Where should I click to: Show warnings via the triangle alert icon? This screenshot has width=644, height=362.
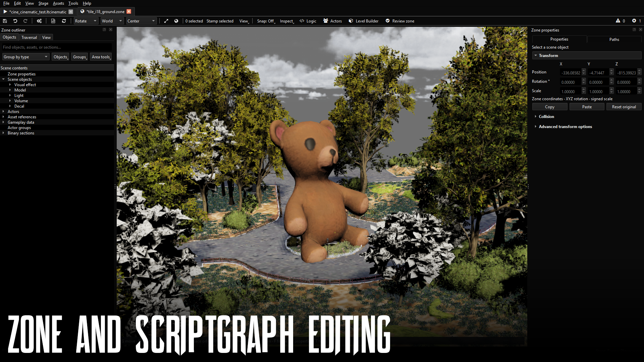618,21
